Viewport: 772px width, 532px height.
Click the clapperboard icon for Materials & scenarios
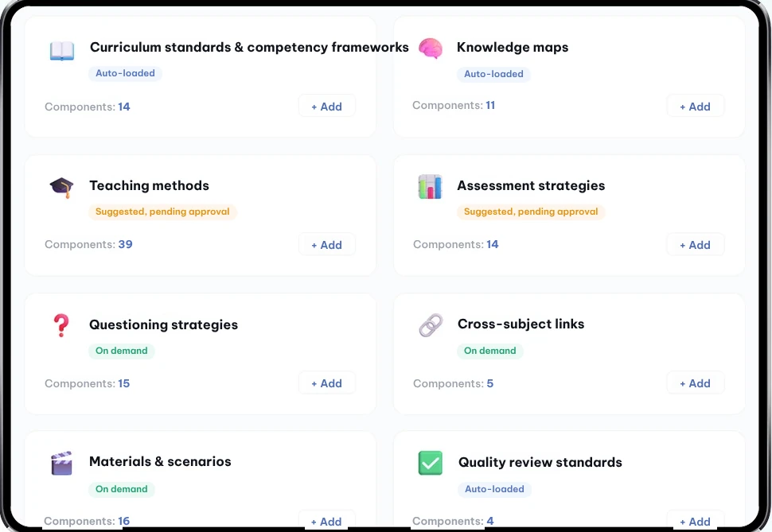tap(61, 463)
